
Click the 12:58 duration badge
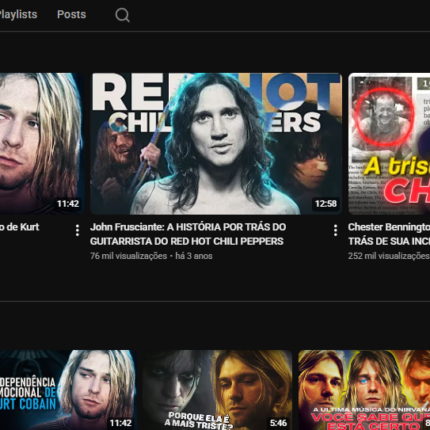click(x=326, y=204)
